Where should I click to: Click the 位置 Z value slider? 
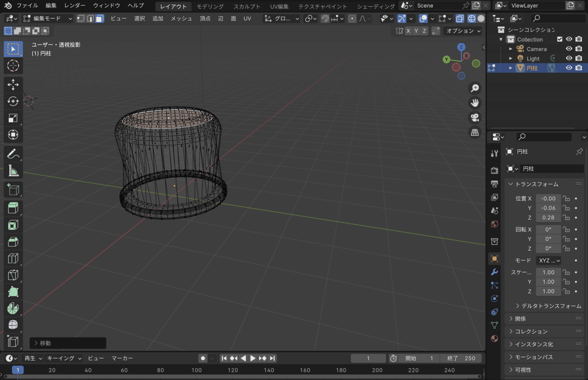click(x=548, y=218)
